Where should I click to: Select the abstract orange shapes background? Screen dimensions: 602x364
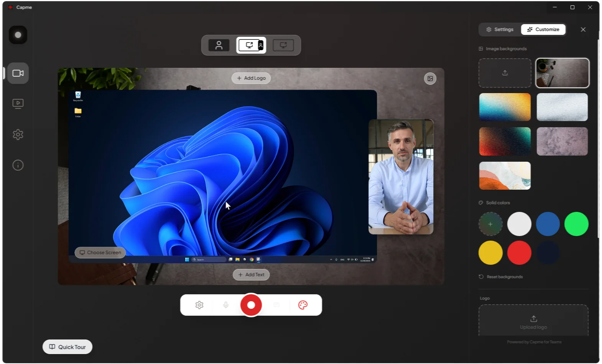coord(505,175)
